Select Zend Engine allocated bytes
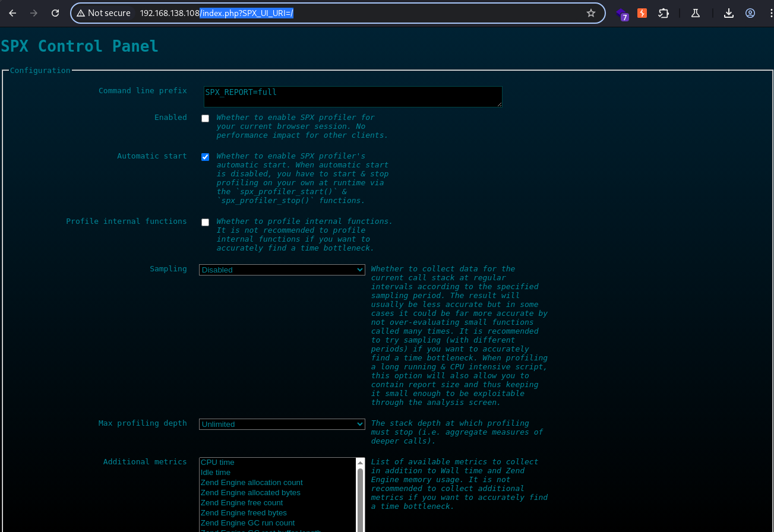774x532 pixels. (x=277, y=493)
